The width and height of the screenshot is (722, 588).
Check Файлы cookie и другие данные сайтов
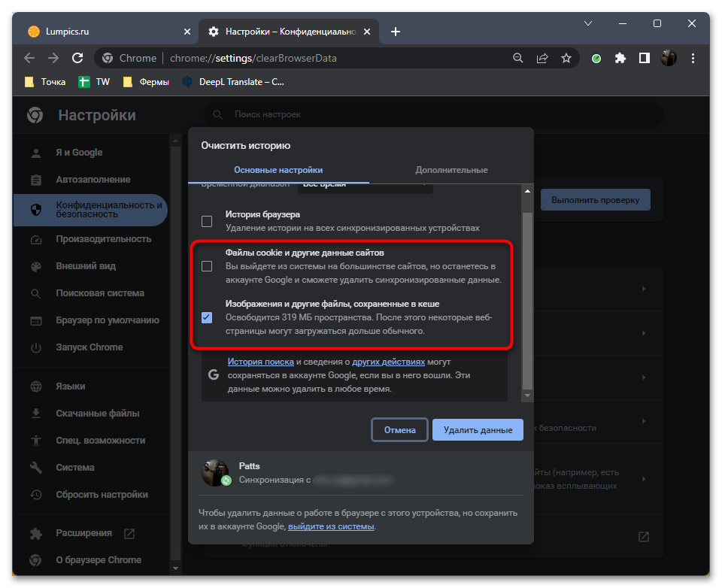(x=207, y=266)
